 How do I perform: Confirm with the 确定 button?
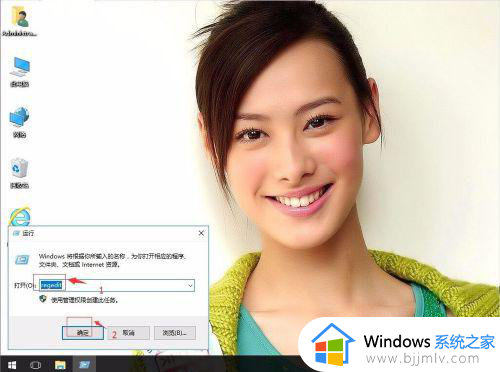[x=83, y=333]
